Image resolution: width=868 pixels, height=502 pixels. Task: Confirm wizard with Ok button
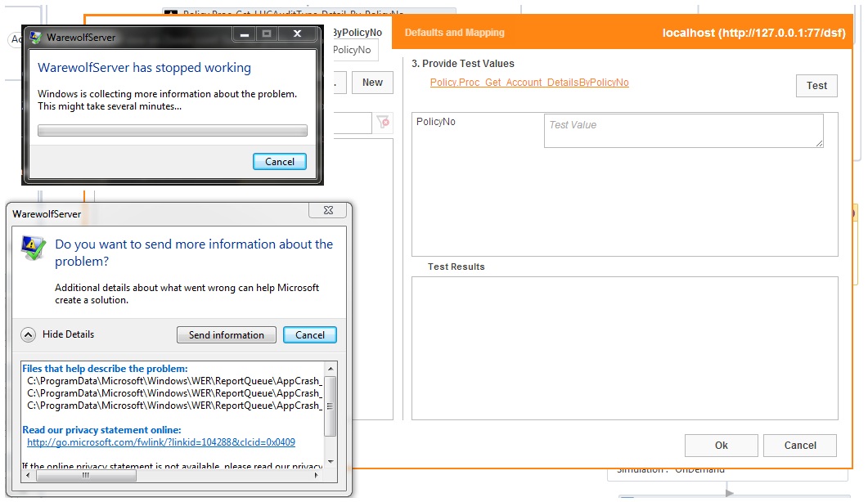click(x=721, y=445)
